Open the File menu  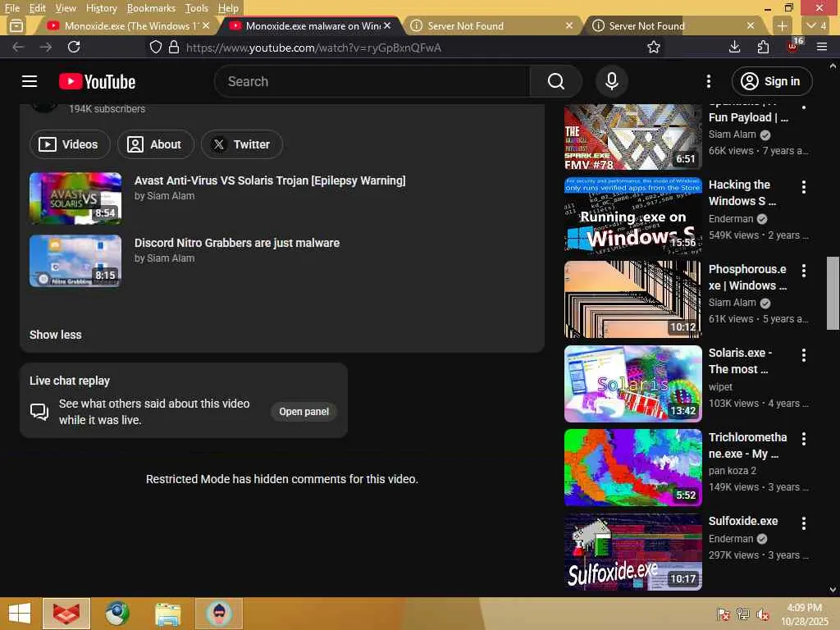(11, 8)
